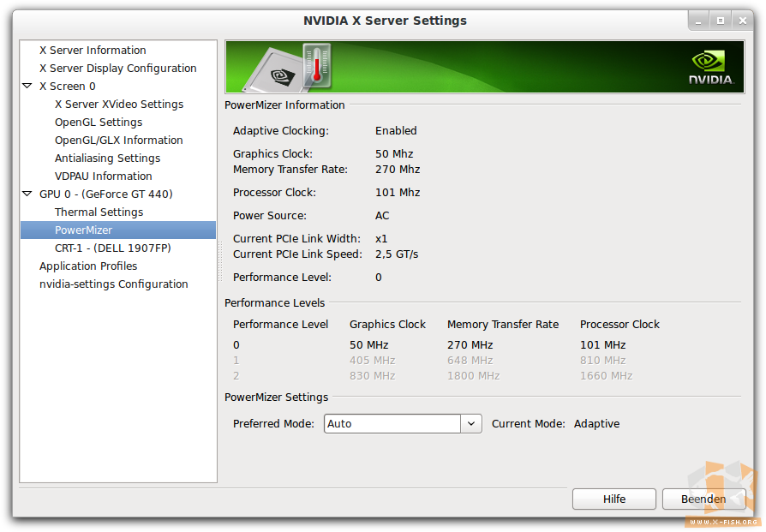The width and height of the screenshot is (766, 532).
Task: Open Thermal Settings for the GPU
Action: (x=99, y=212)
